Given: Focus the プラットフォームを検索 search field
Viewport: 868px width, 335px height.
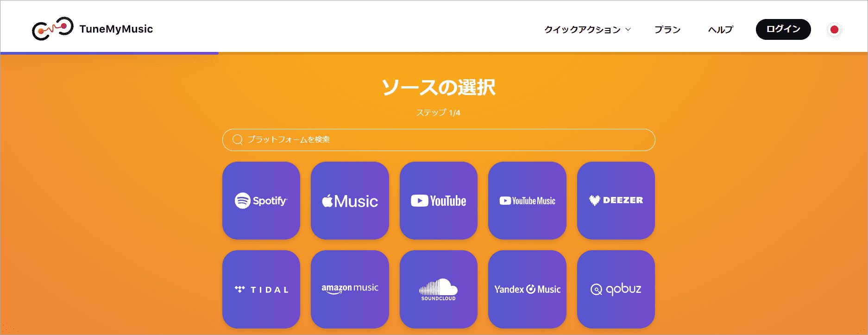Looking at the screenshot, I should click(x=439, y=140).
